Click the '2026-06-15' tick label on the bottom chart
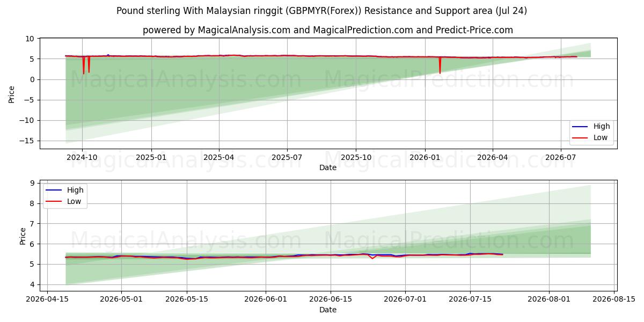The image size is (644, 322). coord(330,299)
